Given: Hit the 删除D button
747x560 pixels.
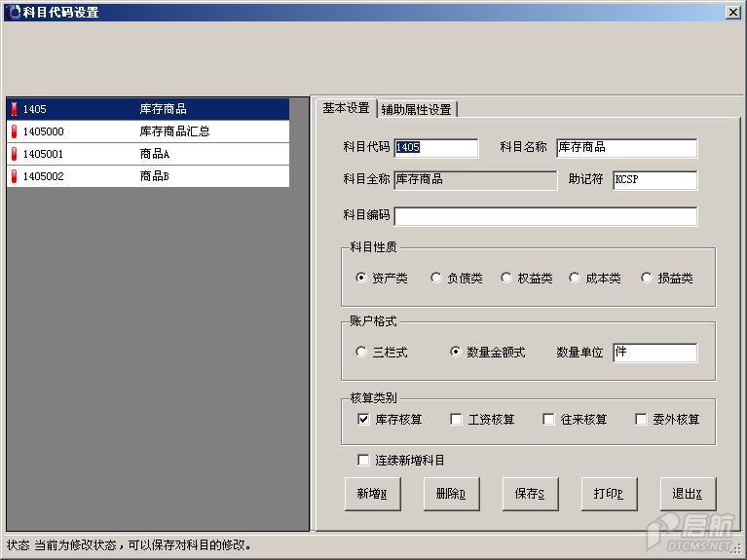Looking at the screenshot, I should tap(451, 494).
